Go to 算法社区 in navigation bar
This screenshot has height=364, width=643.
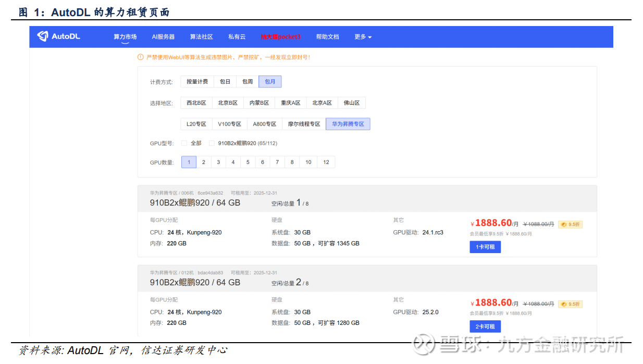[201, 37]
